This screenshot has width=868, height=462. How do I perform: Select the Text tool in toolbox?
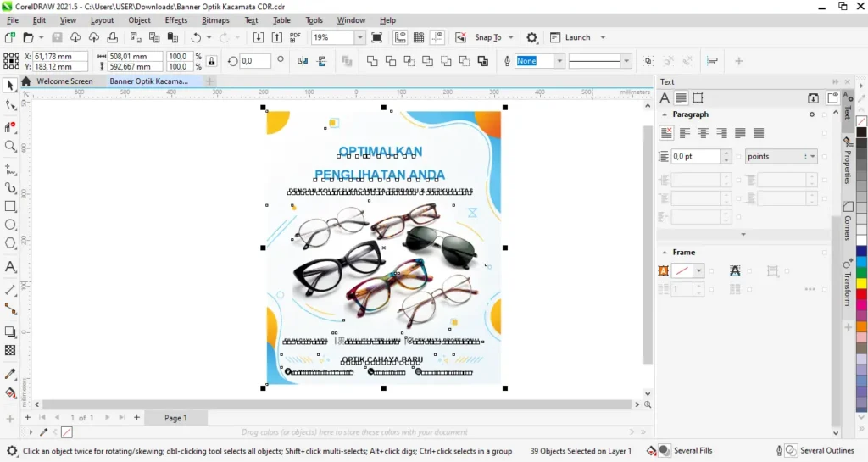(10, 267)
